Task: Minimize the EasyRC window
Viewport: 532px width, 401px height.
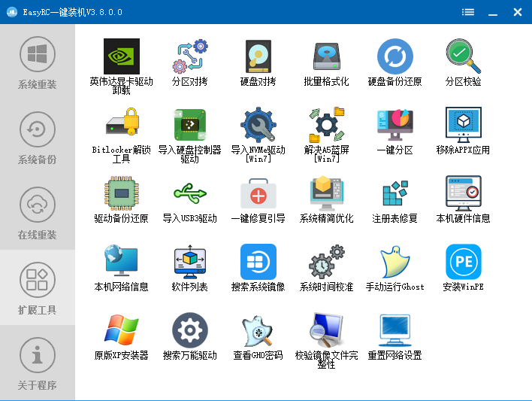Action: [x=493, y=12]
